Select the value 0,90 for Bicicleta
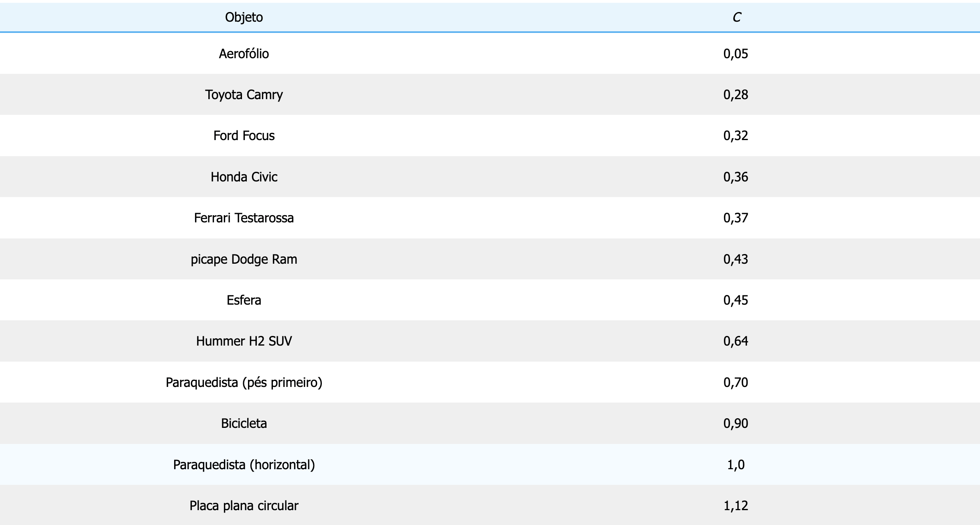Image resolution: width=980 pixels, height=525 pixels. pyautogui.click(x=736, y=423)
